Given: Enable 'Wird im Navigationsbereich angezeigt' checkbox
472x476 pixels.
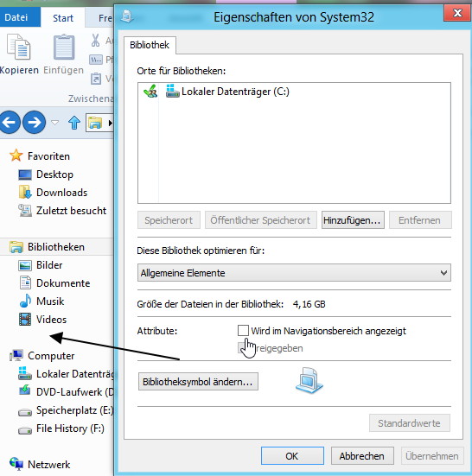Looking at the screenshot, I should click(x=243, y=330).
